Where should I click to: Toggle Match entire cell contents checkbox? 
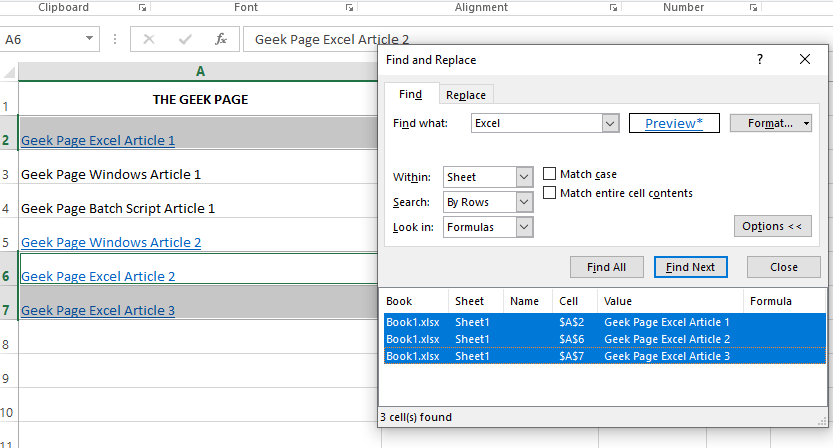click(x=549, y=193)
